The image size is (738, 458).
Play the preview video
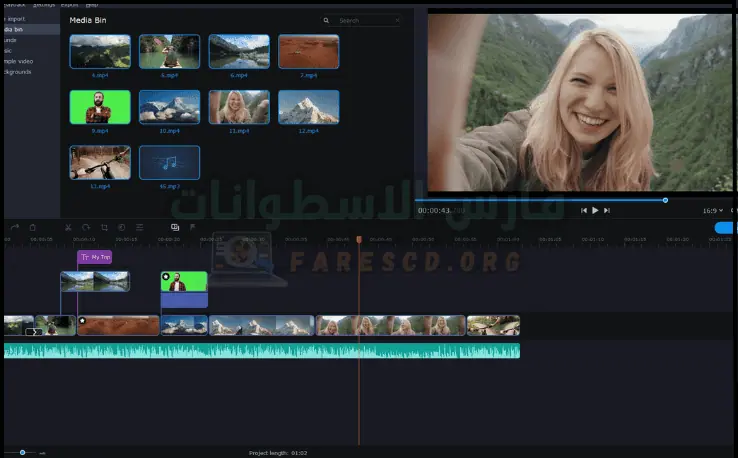[595, 210]
